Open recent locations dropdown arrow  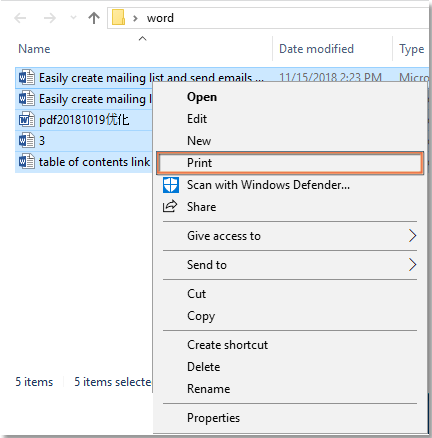point(73,18)
